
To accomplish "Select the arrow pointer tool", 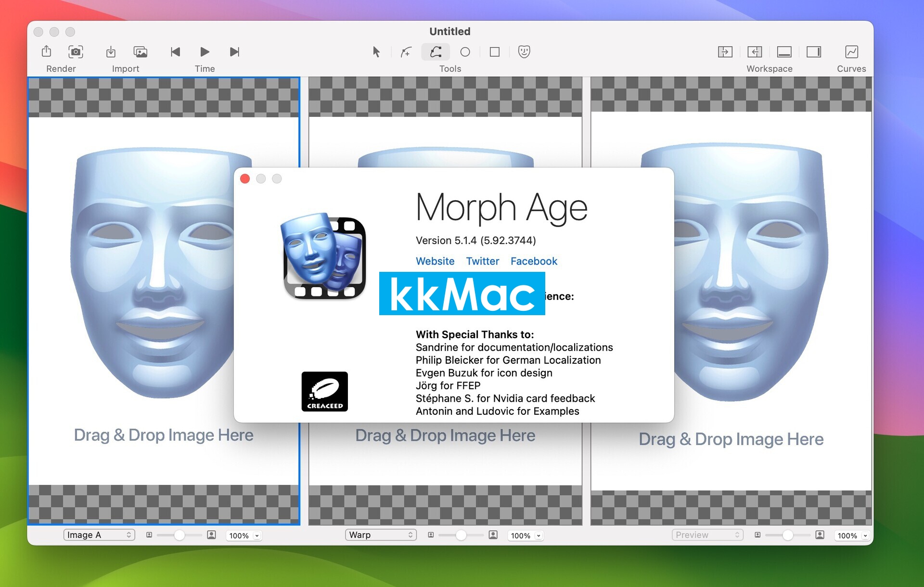I will [376, 51].
